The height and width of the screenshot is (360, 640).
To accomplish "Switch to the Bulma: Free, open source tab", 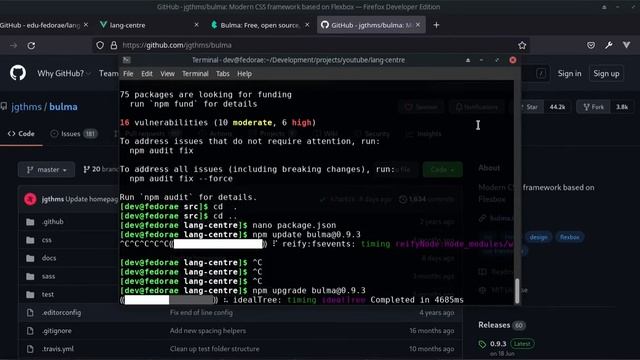I will (x=260, y=25).
